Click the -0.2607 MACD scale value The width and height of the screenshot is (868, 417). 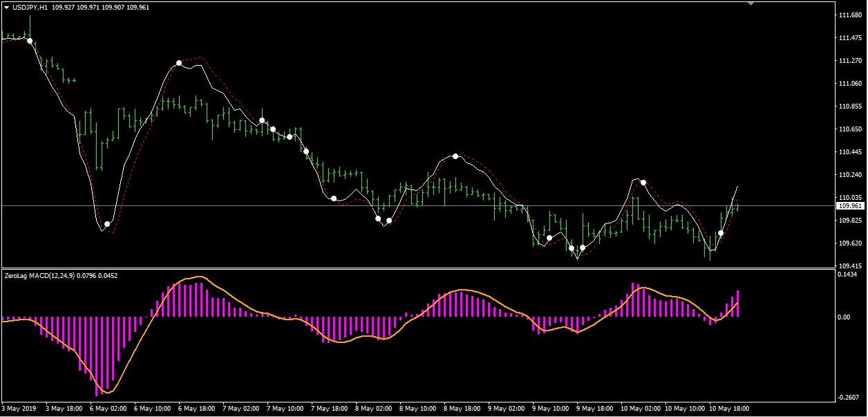click(x=849, y=397)
